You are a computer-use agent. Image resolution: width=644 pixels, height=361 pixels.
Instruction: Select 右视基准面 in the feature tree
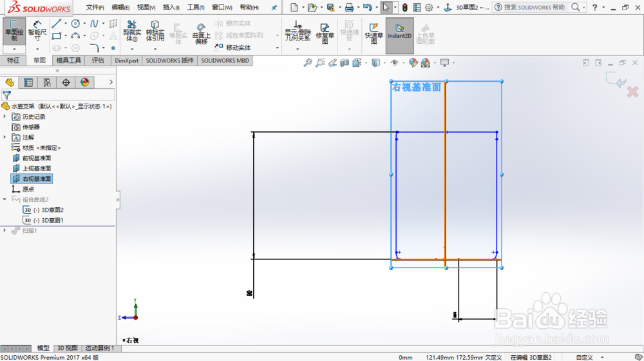tap(32, 179)
